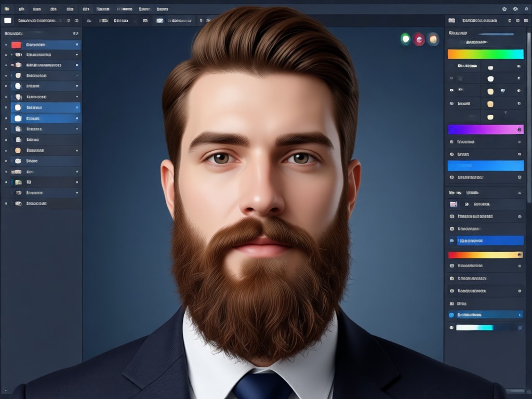The image size is (532, 399).
Task: Click the red circular button above the portrait
Action: [x=419, y=39]
